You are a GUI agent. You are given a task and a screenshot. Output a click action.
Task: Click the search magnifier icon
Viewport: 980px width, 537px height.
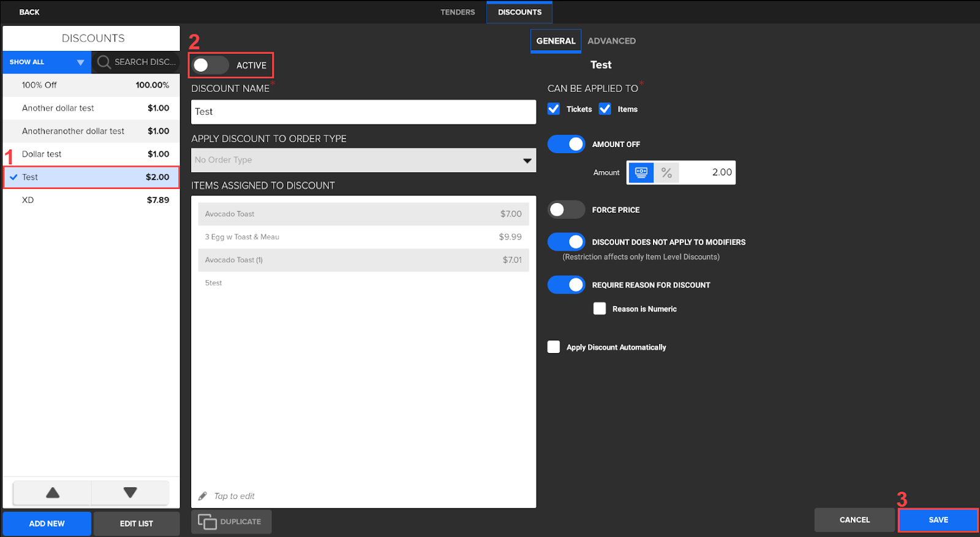pyautogui.click(x=104, y=62)
